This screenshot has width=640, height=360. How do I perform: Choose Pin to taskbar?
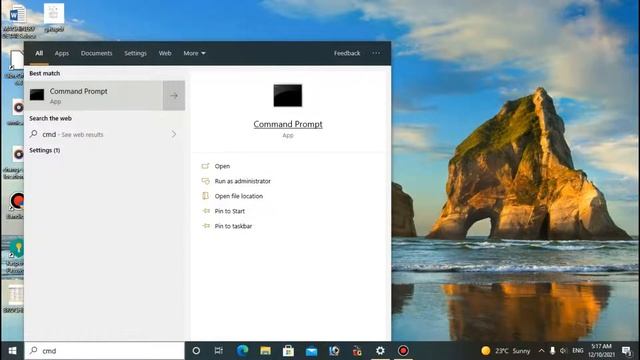[233, 226]
